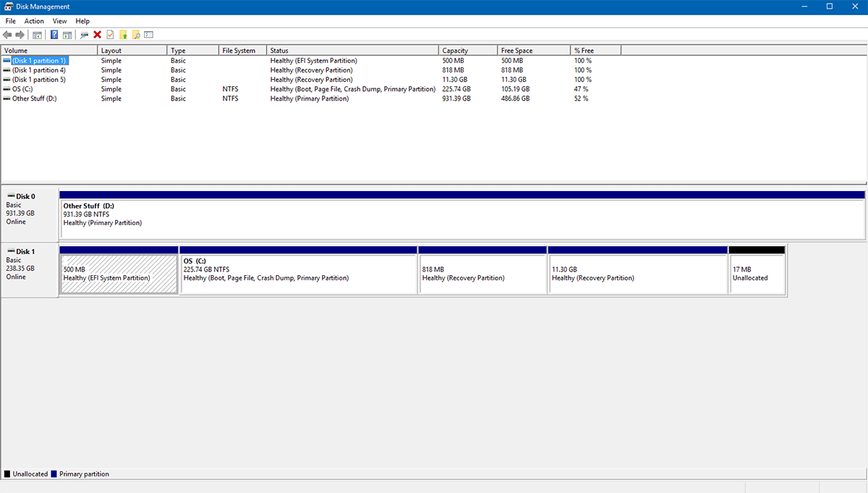Sort by the Volume column header

point(49,51)
